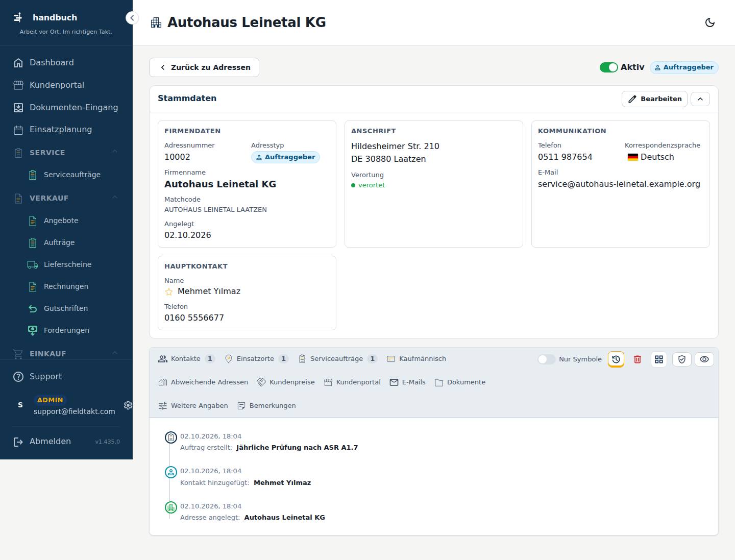The height and width of the screenshot is (560, 735).
Task: Collapse the EINKAUF sidebar section
Action: [x=66, y=353]
